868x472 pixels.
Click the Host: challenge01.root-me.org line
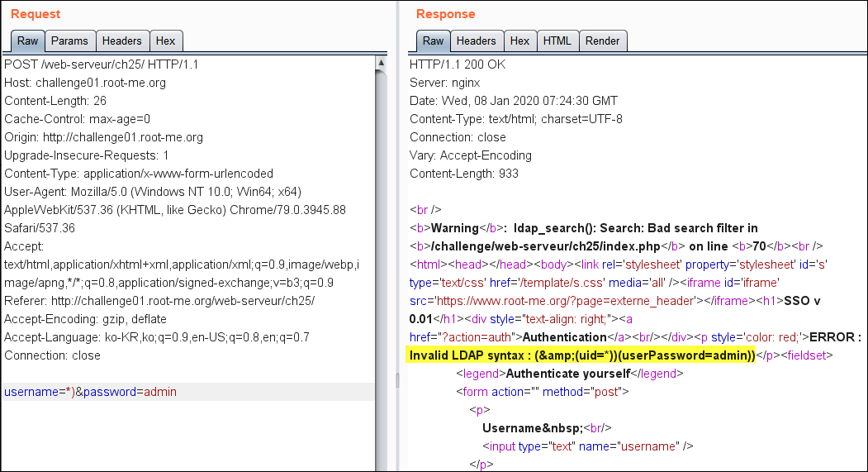[85, 83]
